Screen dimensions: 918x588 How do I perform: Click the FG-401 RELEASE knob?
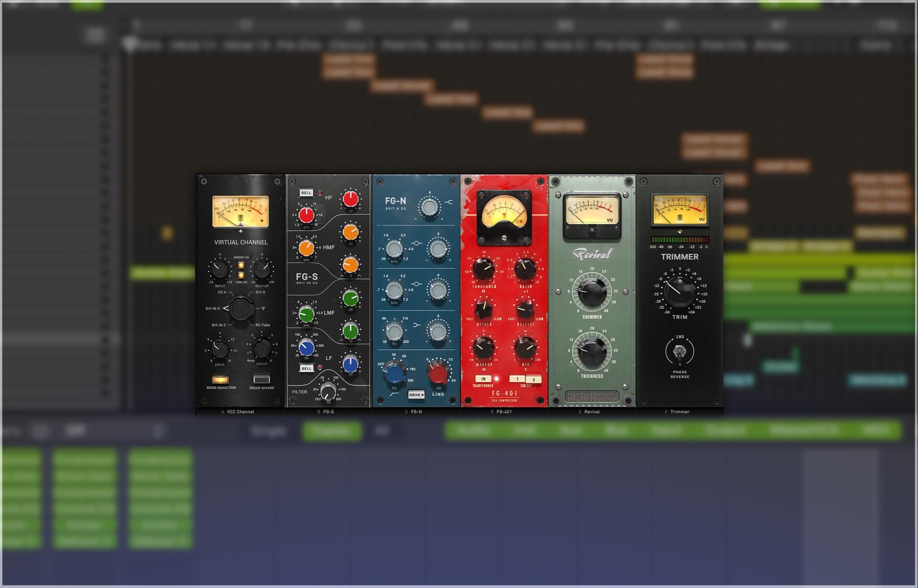525,309
